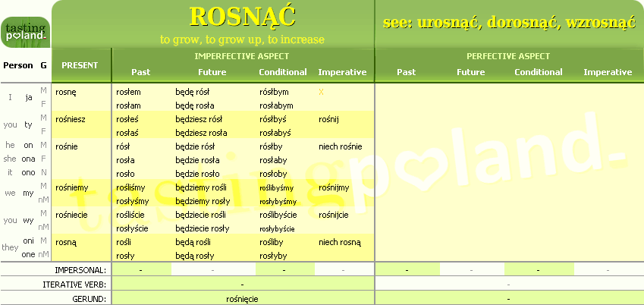This screenshot has height=305, width=644.
Task: Click the future form 'będą rosły'
Action: pyautogui.click(x=195, y=256)
